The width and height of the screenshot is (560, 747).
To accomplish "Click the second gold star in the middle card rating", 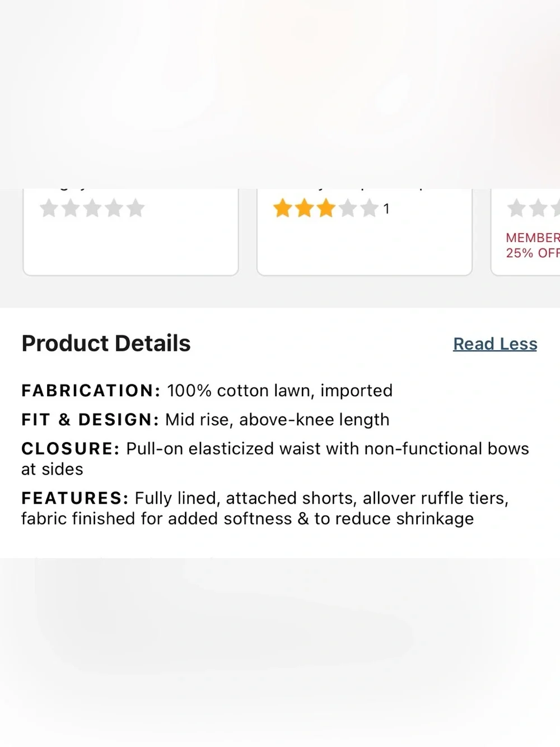I will [x=304, y=209].
